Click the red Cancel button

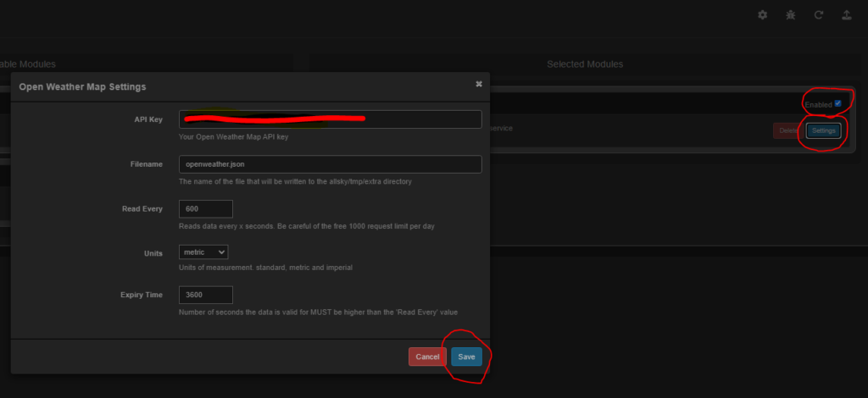[427, 357]
